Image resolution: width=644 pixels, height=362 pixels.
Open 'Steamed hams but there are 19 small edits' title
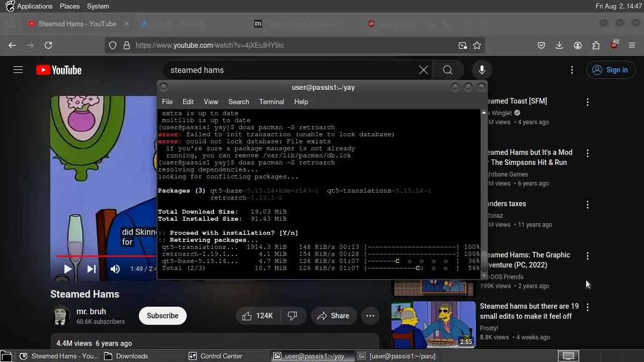(529, 311)
